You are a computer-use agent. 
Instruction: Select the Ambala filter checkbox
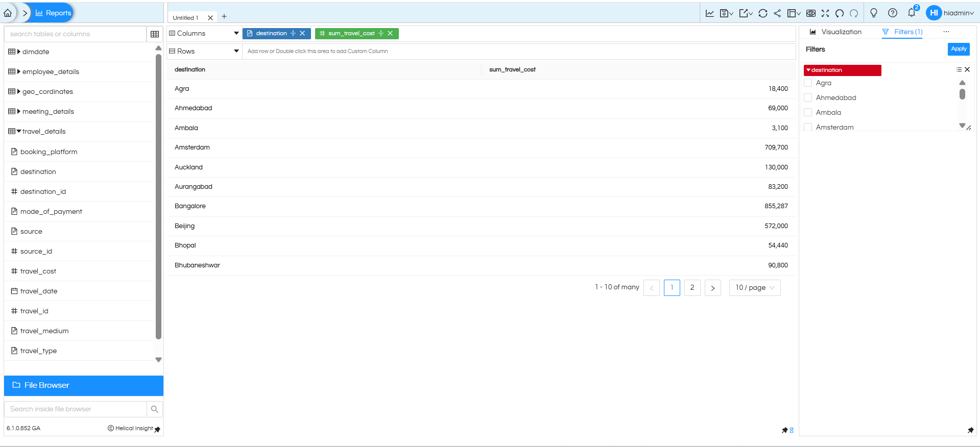tap(808, 113)
